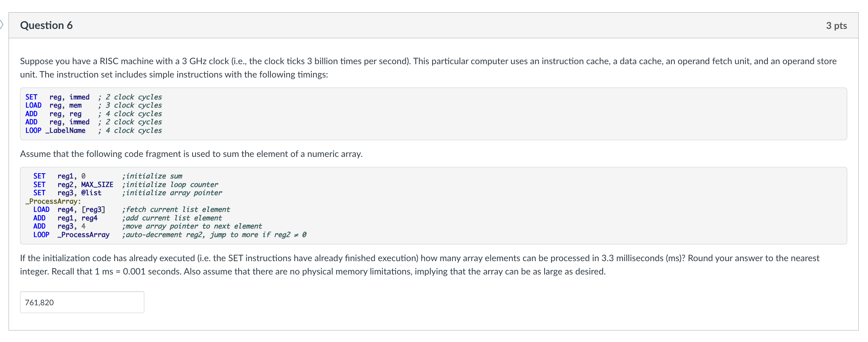
Task: Click the Question 6 header
Action: click(46, 25)
